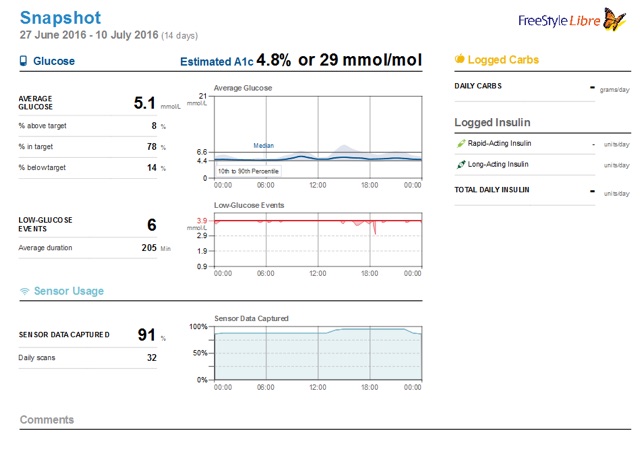Click the Median label on glucose chart
640x450 pixels.
pos(264,145)
